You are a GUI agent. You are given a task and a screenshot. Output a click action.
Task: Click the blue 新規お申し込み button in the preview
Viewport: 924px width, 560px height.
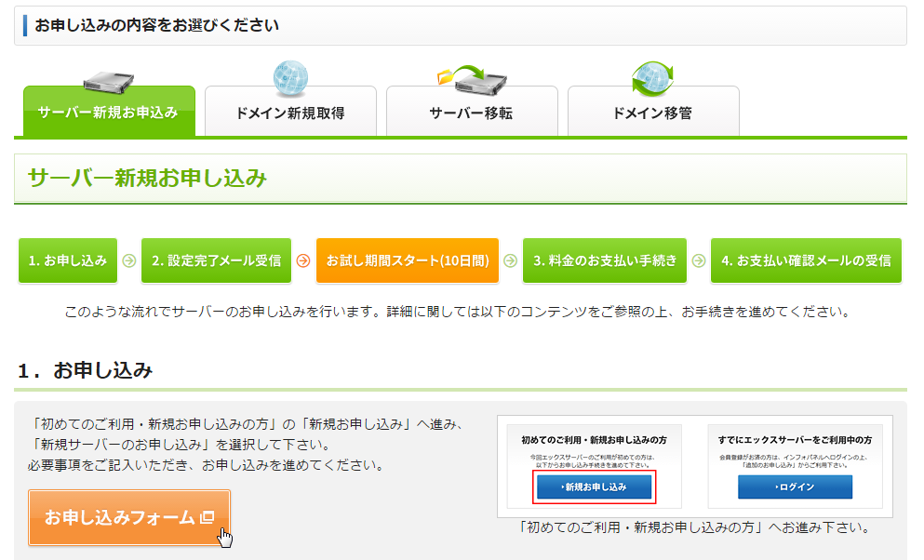click(595, 487)
